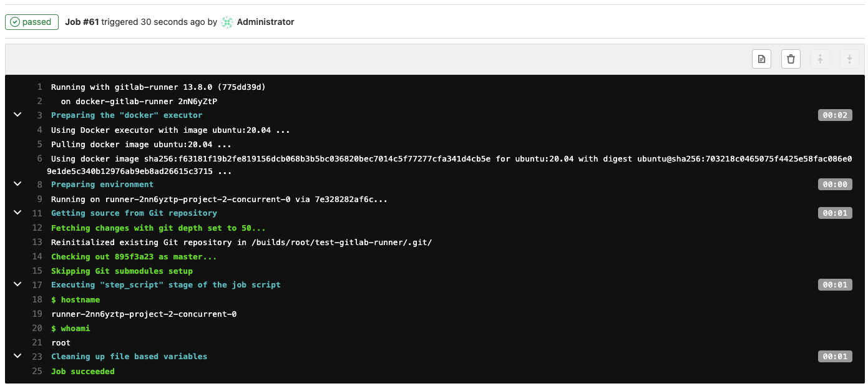Click the green passed status badge
868x386 pixels.
[x=32, y=22]
